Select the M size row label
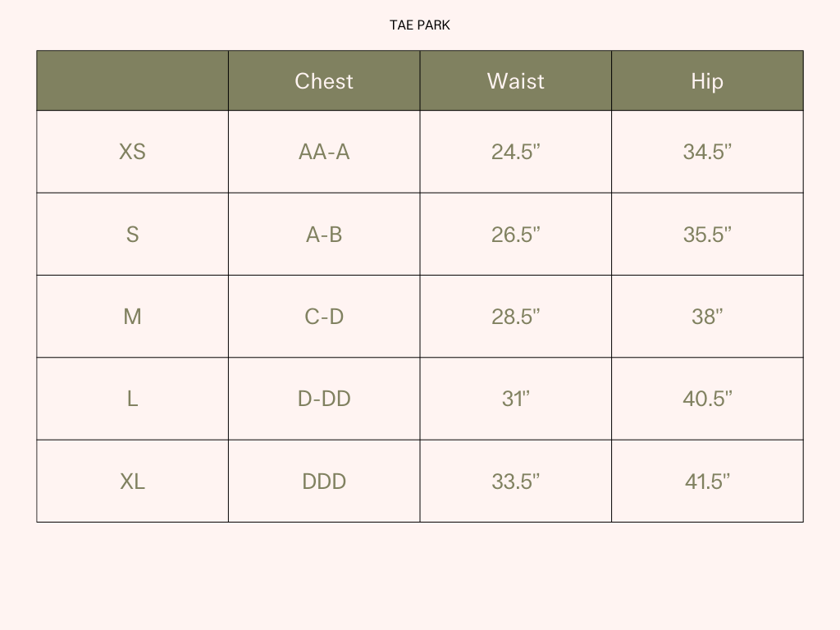Image resolution: width=840 pixels, height=630 pixels. pyautogui.click(x=132, y=317)
